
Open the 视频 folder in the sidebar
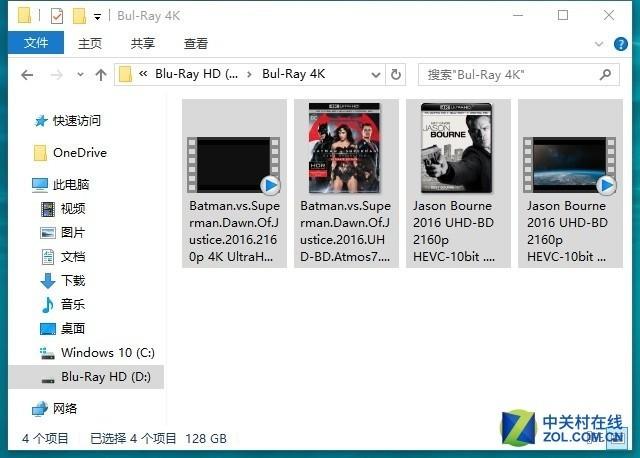click(73, 209)
